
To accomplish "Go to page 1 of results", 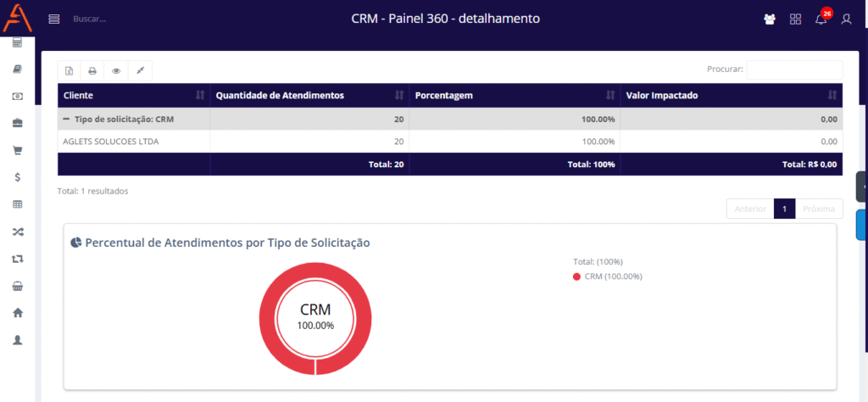I will click(x=784, y=209).
